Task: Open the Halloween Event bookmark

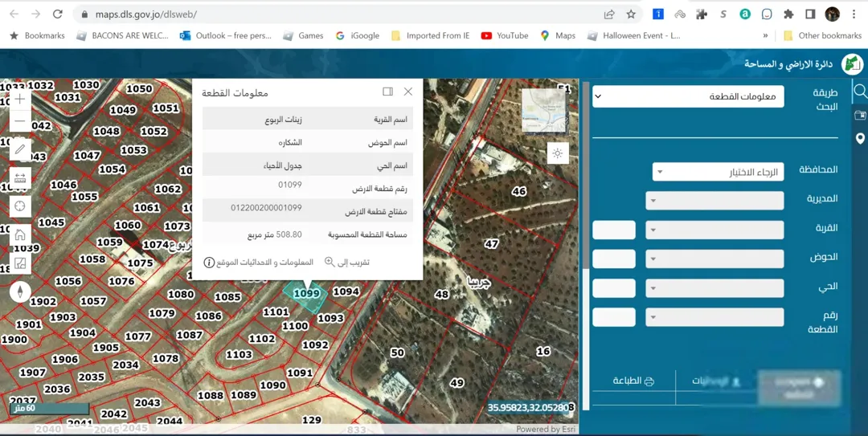Action: [634, 35]
